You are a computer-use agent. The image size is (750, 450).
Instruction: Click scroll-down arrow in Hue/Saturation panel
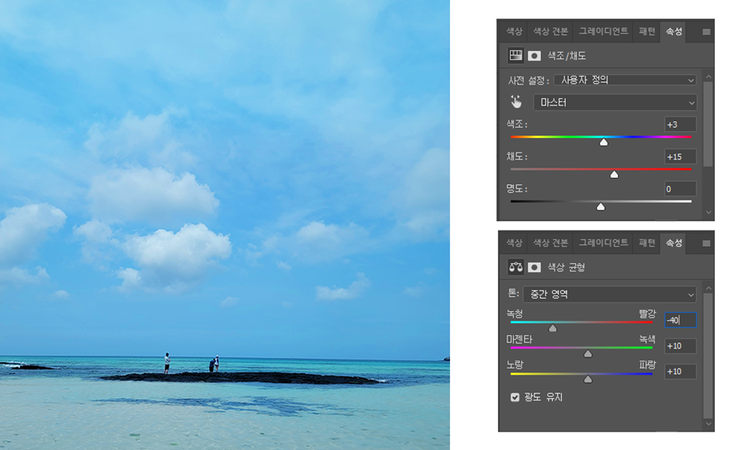(708, 212)
